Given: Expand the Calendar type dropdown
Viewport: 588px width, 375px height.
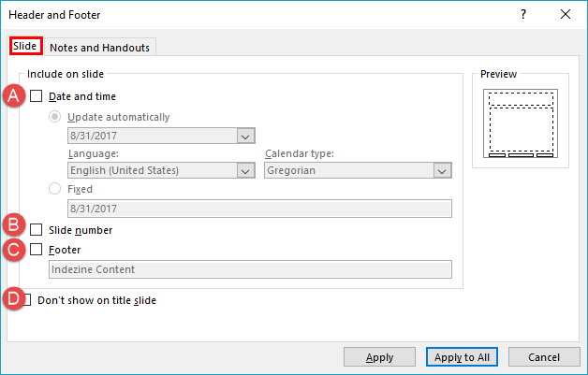Looking at the screenshot, I should coord(442,171).
